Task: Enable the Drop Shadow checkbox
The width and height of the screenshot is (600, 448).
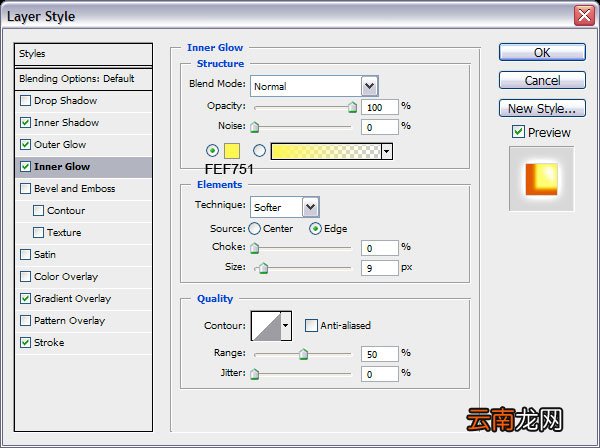Action: 25,101
